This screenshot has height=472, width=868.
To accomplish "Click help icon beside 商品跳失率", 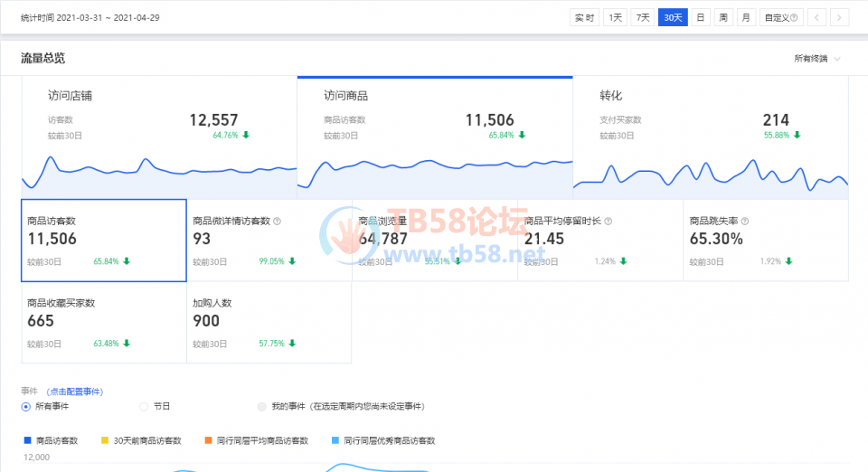I will (x=744, y=221).
